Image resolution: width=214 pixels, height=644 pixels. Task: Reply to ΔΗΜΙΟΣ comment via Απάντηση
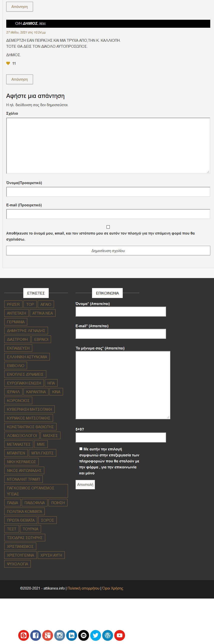click(x=19, y=79)
